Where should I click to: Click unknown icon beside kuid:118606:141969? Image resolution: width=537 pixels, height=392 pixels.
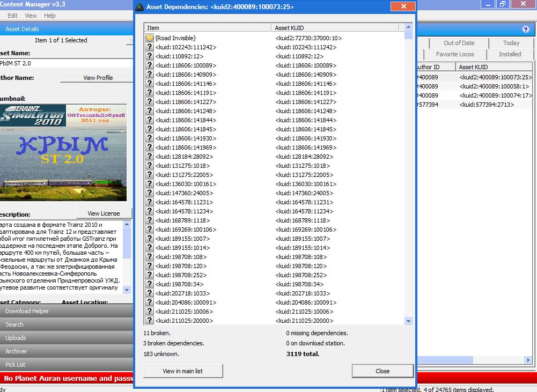[x=149, y=147]
